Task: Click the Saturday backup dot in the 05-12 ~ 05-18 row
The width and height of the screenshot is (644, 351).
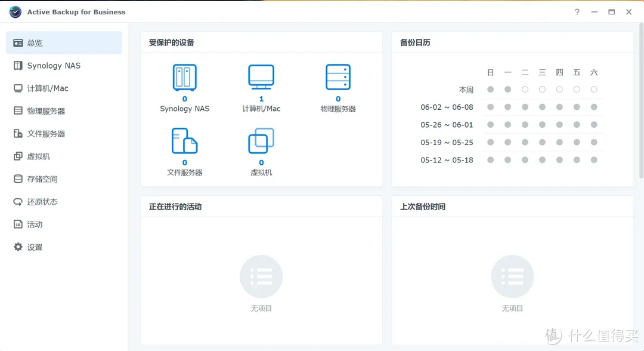Action: coord(594,159)
